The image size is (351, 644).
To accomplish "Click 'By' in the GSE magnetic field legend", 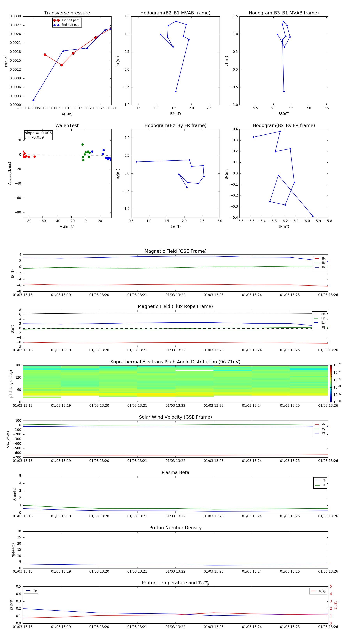I will click(x=320, y=263).
